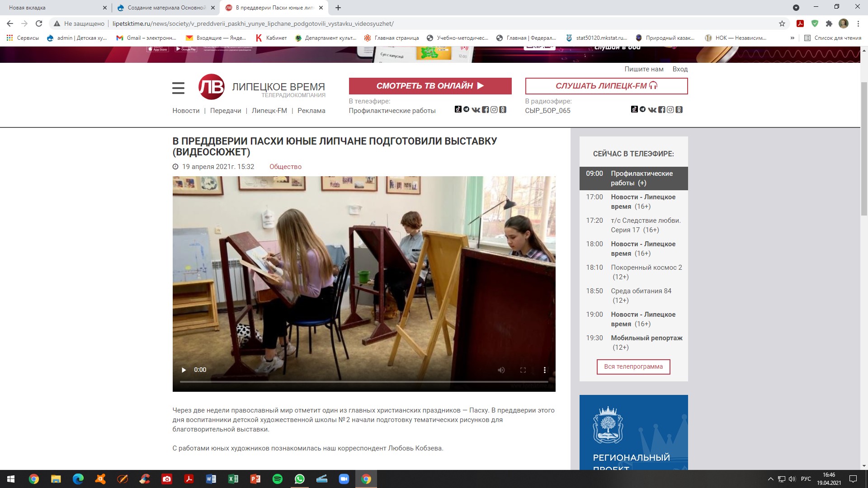Open the Odnoklassniki icon under radio broadcast
Image resolution: width=868 pixels, height=488 pixels.
click(679, 109)
